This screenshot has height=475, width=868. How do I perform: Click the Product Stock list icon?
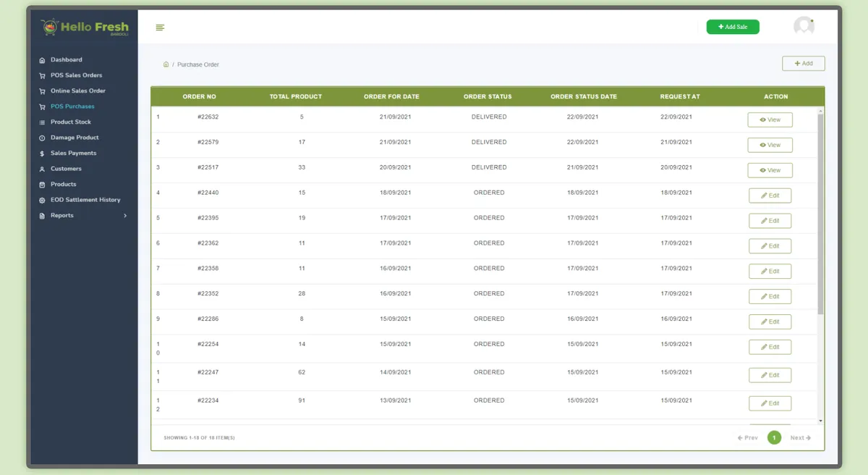pyautogui.click(x=42, y=122)
